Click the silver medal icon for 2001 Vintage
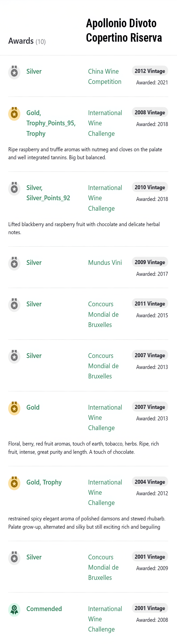Viewport: 177px width, 644px height. pos(14,558)
